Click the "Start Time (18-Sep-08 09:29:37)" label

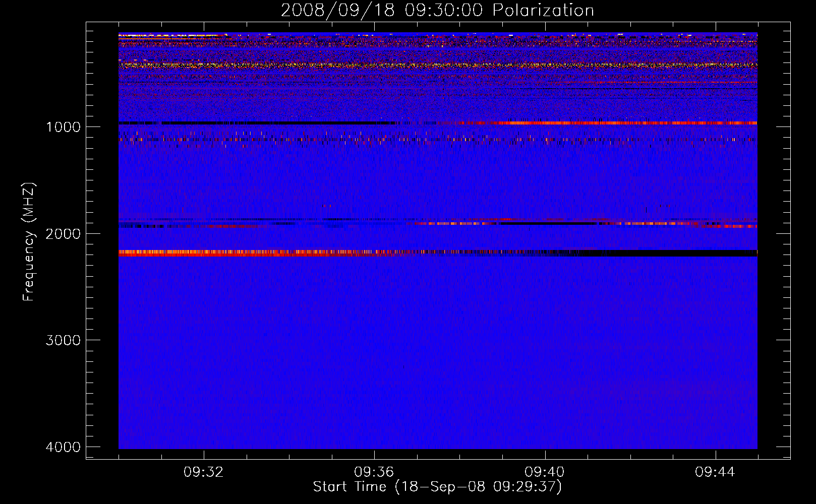pos(437,487)
